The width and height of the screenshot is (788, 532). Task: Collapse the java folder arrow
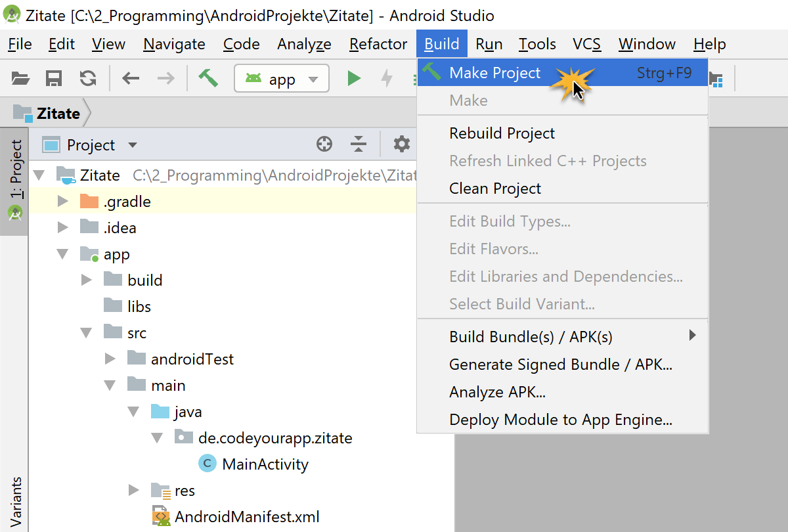click(x=134, y=412)
